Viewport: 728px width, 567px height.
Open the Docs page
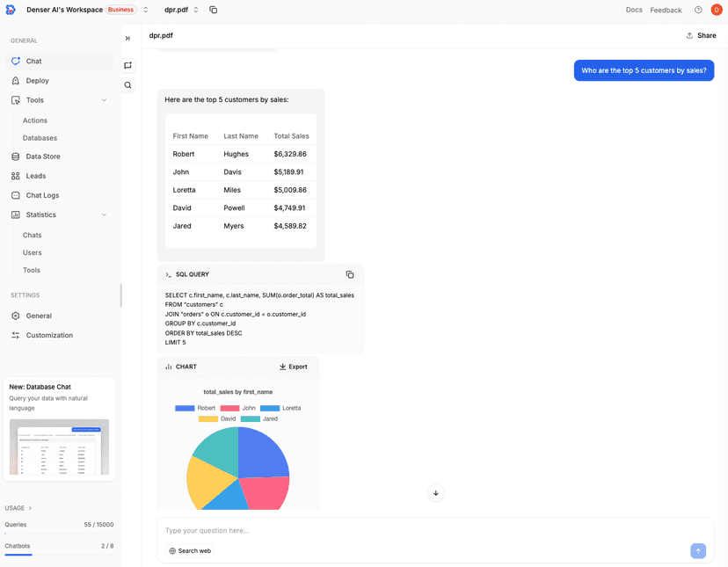(633, 10)
